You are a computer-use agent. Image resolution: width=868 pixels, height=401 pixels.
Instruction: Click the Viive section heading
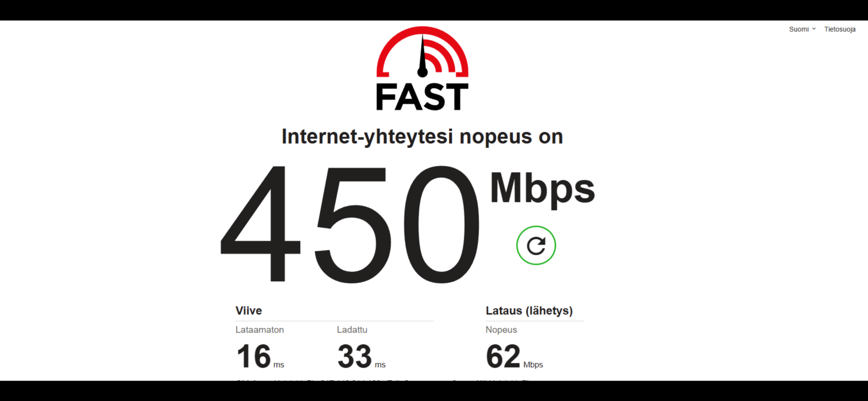click(249, 310)
